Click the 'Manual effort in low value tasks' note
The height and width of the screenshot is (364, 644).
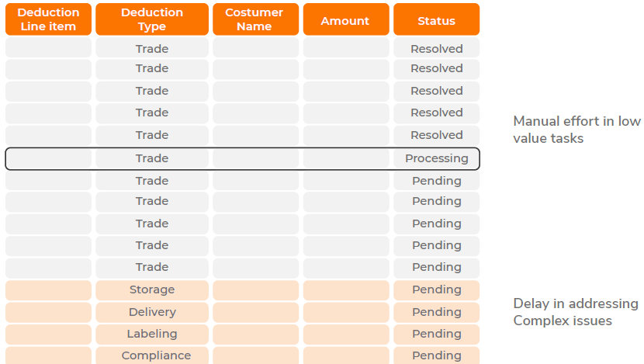(x=576, y=130)
